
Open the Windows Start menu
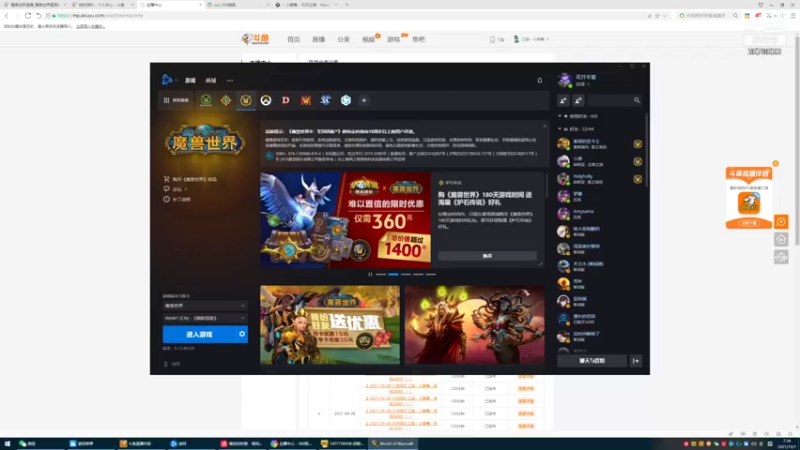point(7,444)
